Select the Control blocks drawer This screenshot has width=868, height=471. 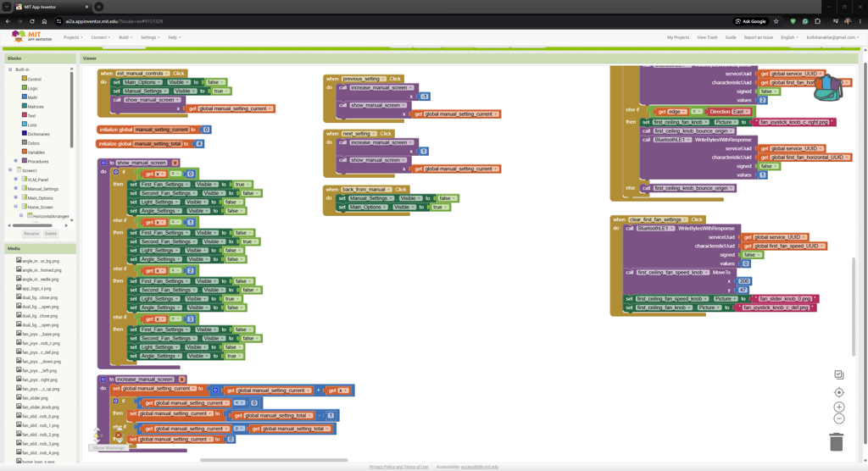[31, 79]
